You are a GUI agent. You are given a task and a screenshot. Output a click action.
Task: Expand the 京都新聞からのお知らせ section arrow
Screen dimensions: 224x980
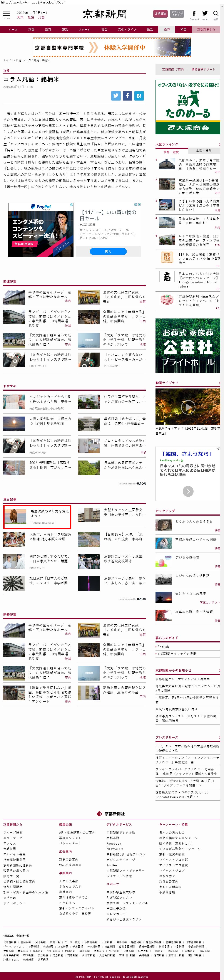(219, 670)
